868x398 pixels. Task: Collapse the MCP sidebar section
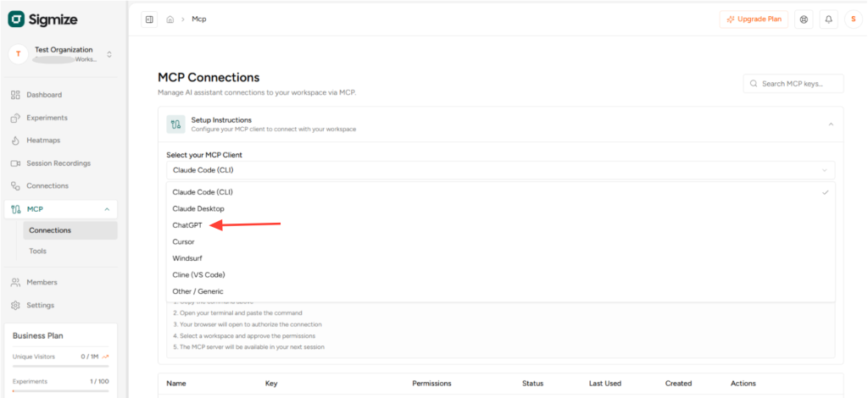pyautogui.click(x=107, y=209)
